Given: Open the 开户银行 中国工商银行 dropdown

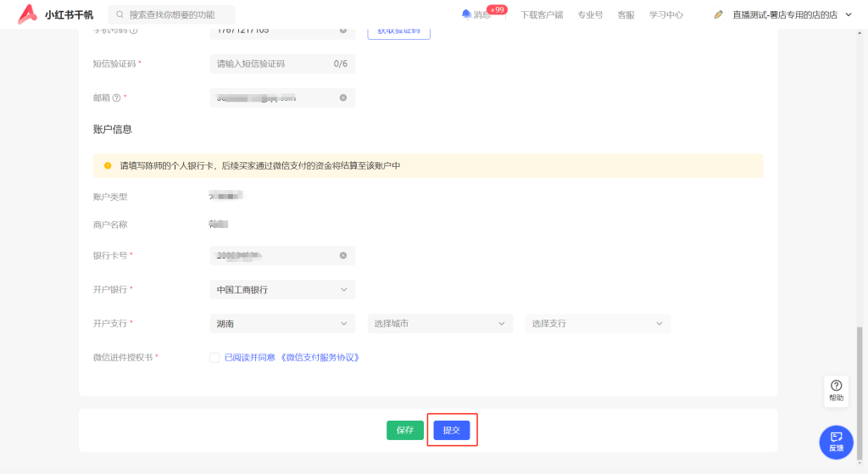Looking at the screenshot, I should (282, 290).
